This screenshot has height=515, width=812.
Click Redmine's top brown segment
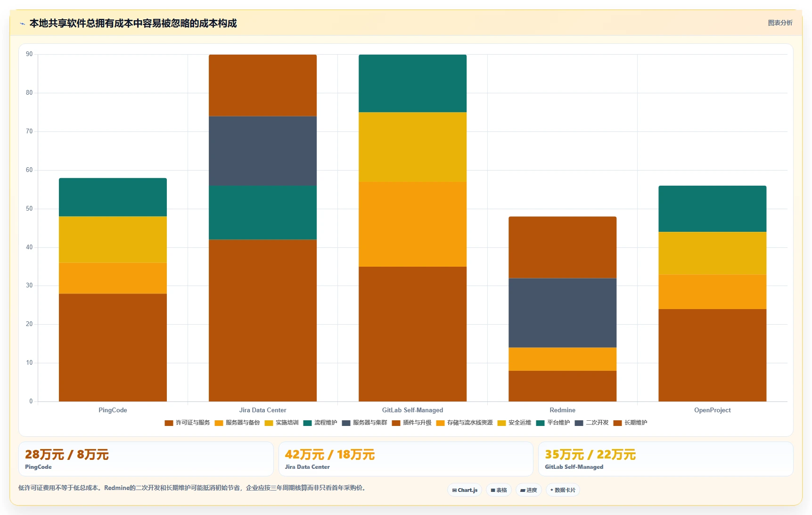click(x=562, y=247)
